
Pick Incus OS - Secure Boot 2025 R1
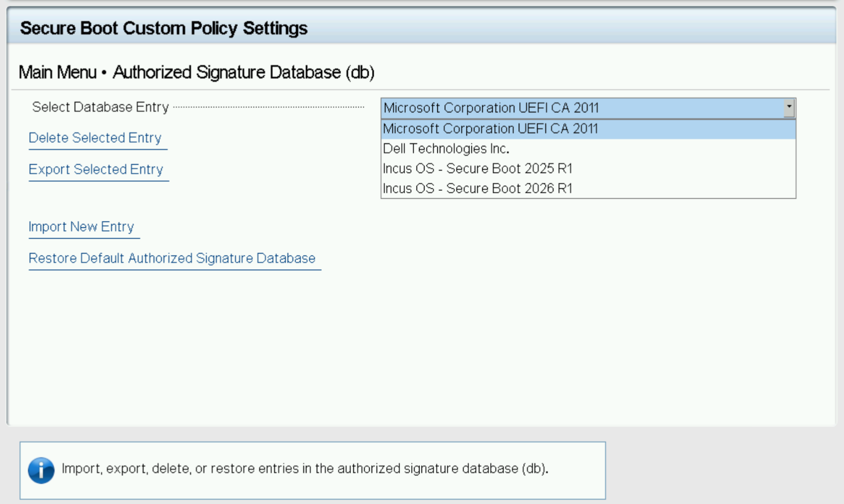[x=477, y=169]
